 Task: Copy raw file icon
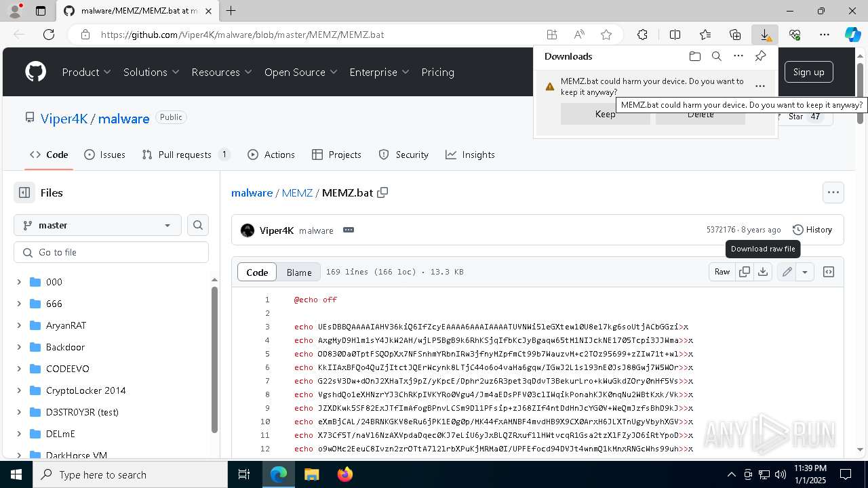point(745,272)
